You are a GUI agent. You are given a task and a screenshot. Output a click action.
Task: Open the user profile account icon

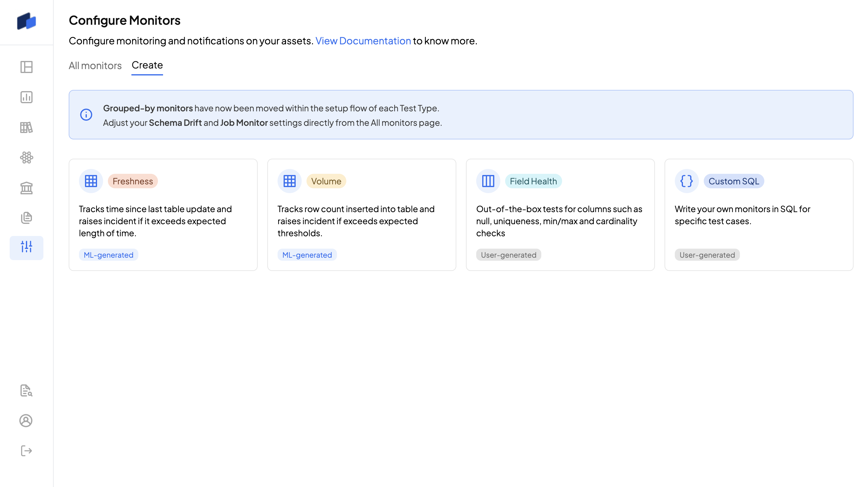[26, 421]
